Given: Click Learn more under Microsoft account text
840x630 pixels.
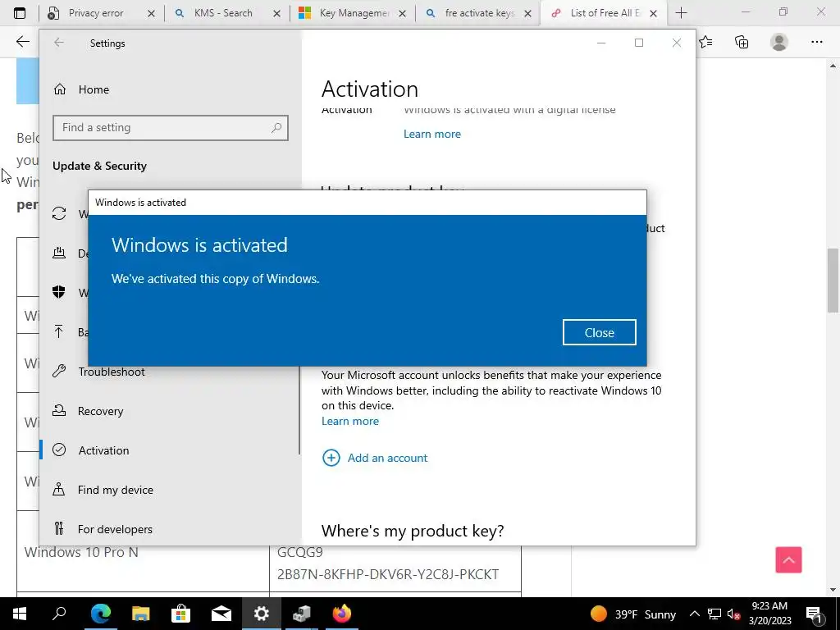Looking at the screenshot, I should pyautogui.click(x=349, y=421).
